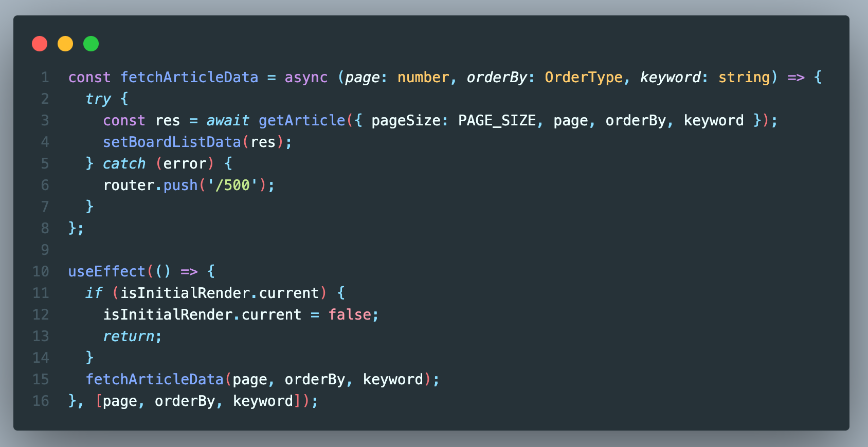Image resolution: width=868 pixels, height=447 pixels.
Task: Click line number 9 in the gutter
Action: (x=45, y=250)
